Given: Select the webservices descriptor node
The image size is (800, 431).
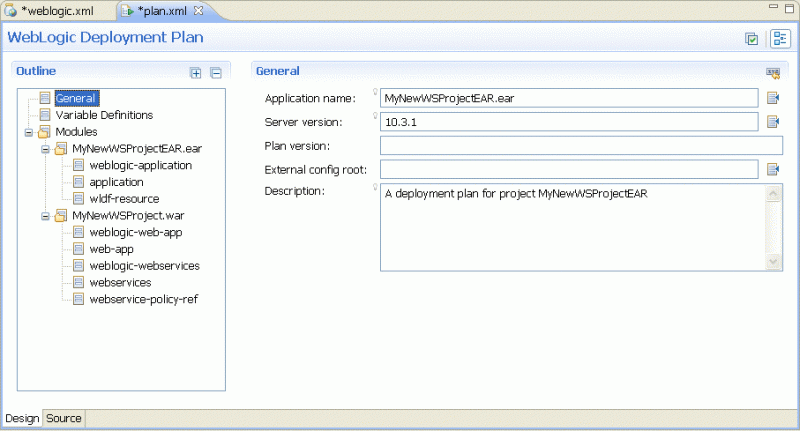Looking at the screenshot, I should 120,282.
